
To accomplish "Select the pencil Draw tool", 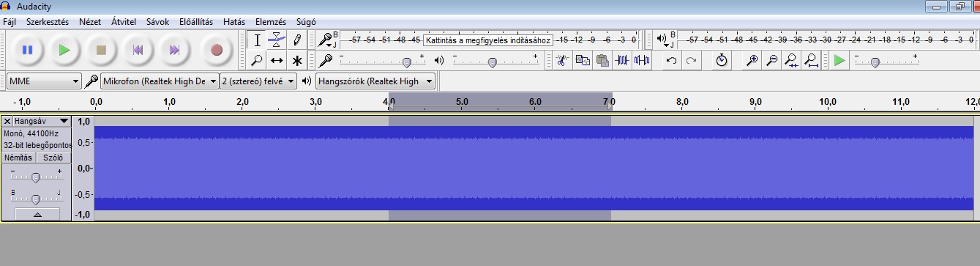I will coord(296,40).
